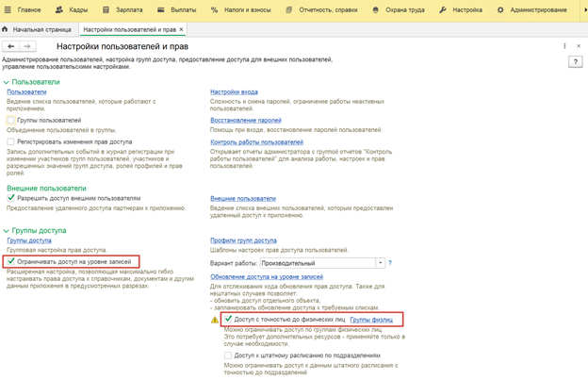Screen dimensions: 588x380
Task: Open Восстановление паролей link
Action: point(246,121)
